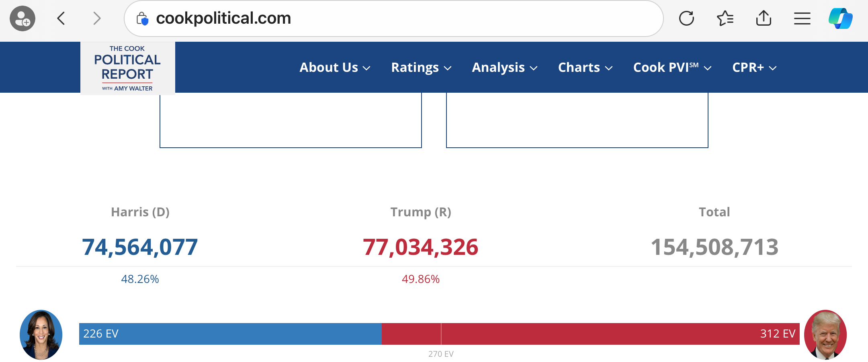
Task: Click the browser forward arrow
Action: click(x=96, y=18)
